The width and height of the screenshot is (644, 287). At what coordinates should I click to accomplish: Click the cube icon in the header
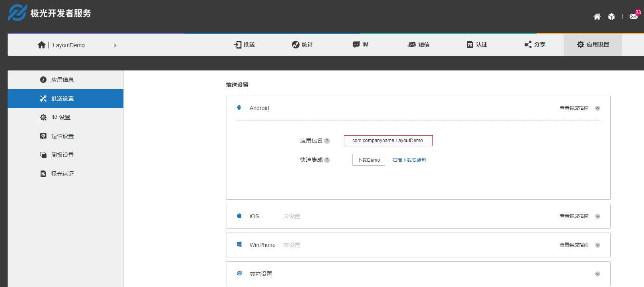[x=612, y=16]
